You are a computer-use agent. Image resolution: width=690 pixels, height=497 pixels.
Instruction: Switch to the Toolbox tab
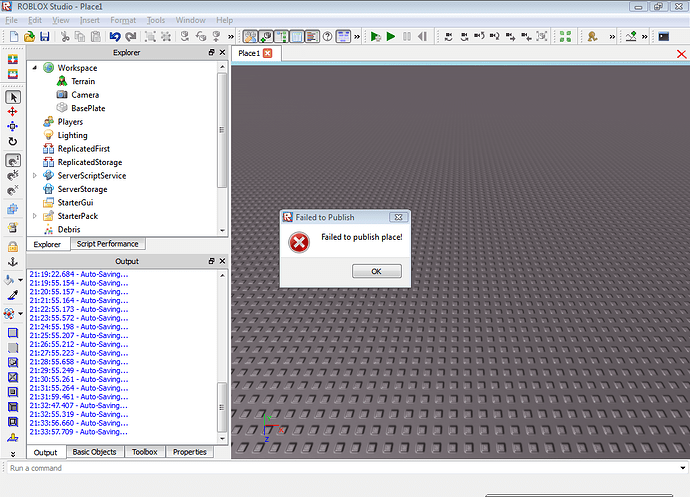pos(145,452)
